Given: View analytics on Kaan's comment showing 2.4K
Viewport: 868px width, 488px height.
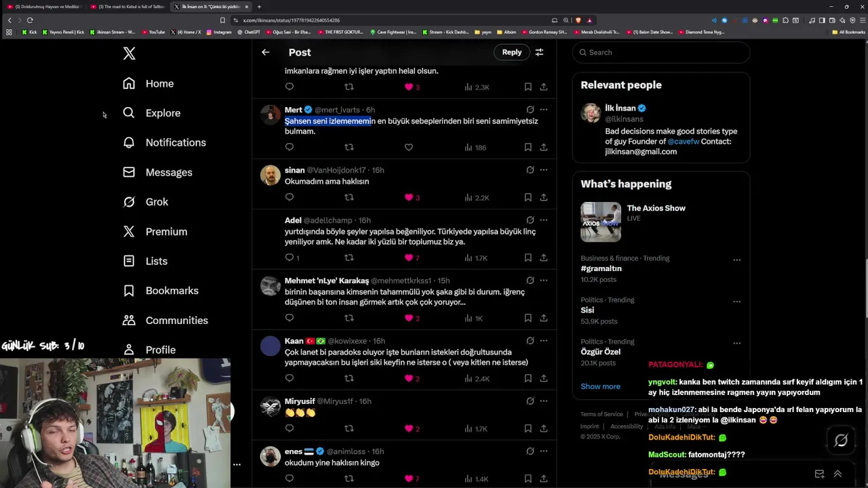Looking at the screenshot, I should 476,378.
